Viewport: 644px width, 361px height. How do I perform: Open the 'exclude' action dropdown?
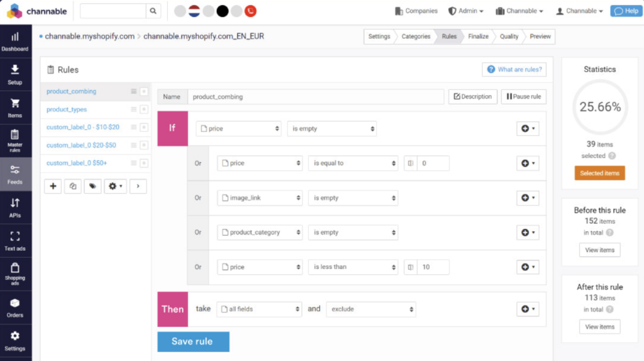click(371, 309)
